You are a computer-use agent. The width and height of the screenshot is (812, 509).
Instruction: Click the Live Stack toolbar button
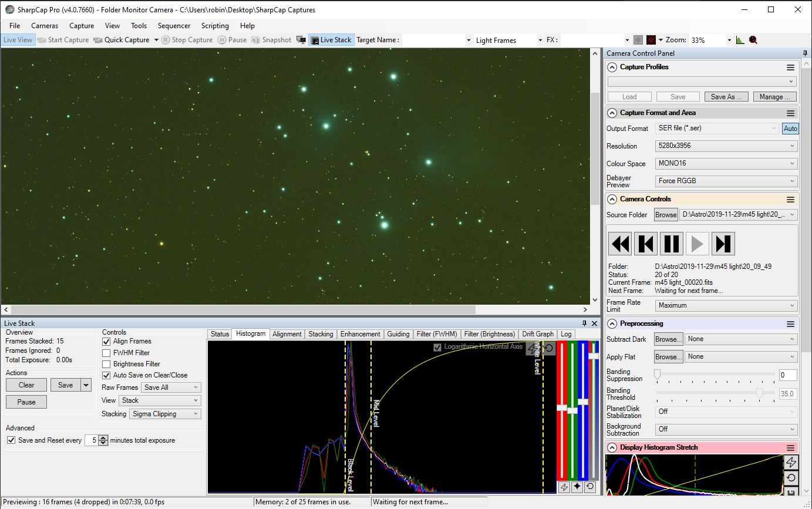pyautogui.click(x=331, y=40)
